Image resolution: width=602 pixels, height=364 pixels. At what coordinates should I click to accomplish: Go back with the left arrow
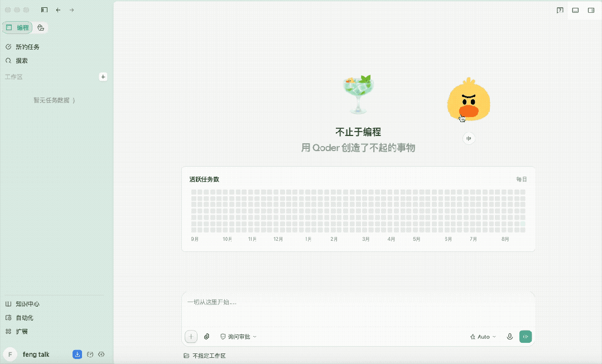click(58, 10)
